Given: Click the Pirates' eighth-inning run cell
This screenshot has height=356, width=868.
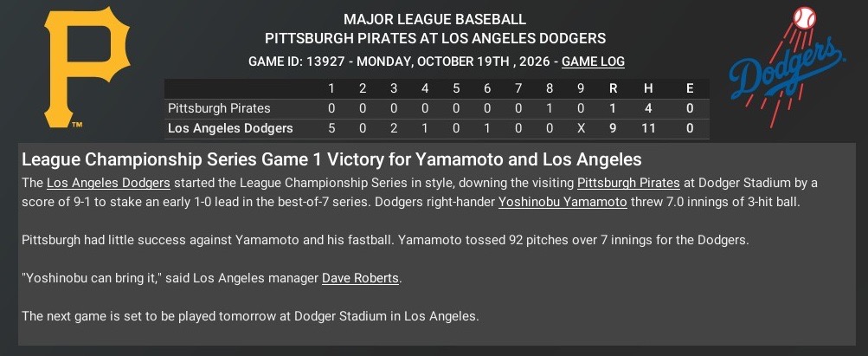Looking at the screenshot, I should [x=550, y=108].
